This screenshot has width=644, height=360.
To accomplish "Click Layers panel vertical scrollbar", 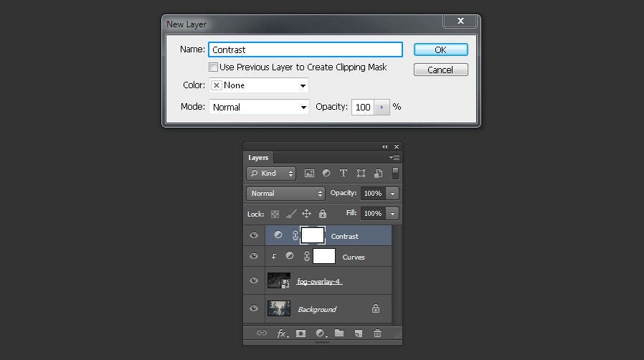I will (x=397, y=274).
